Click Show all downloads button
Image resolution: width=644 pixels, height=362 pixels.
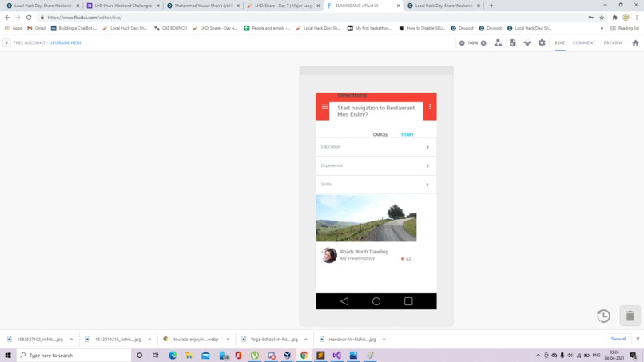(618, 339)
